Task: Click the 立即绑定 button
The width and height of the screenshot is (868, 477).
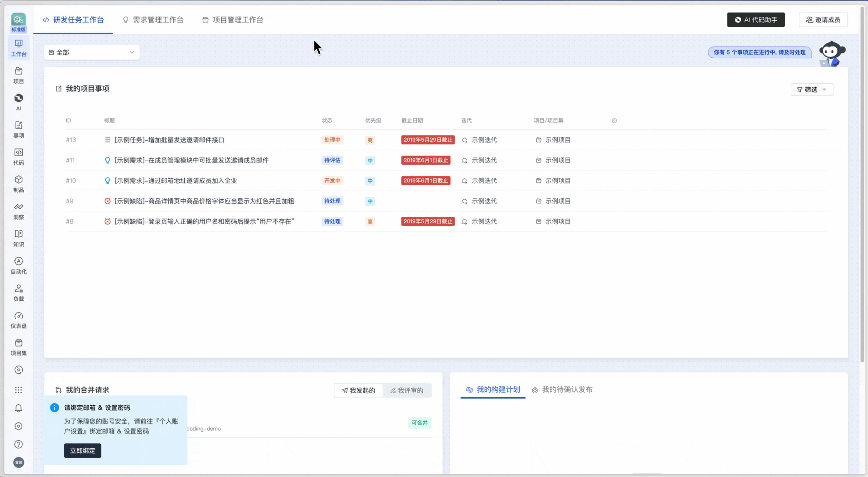Action: pos(82,451)
